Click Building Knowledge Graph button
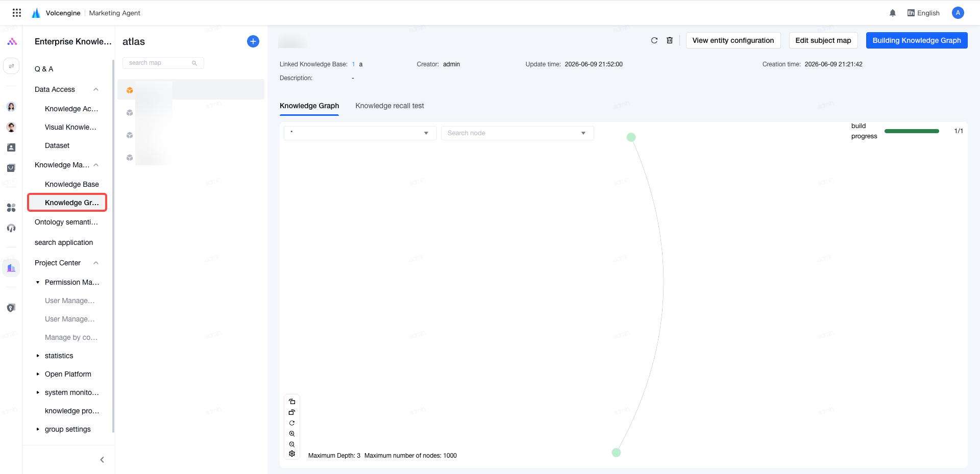 pyautogui.click(x=917, y=40)
